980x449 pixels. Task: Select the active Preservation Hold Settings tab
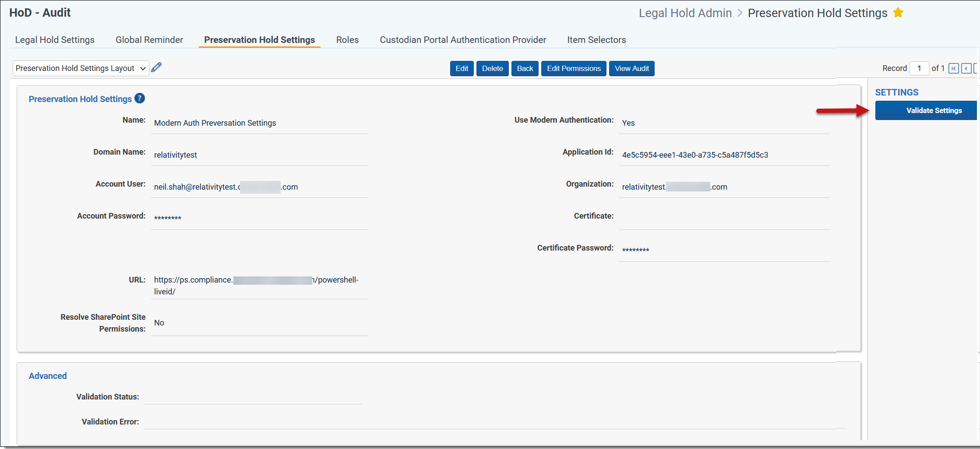click(x=259, y=40)
